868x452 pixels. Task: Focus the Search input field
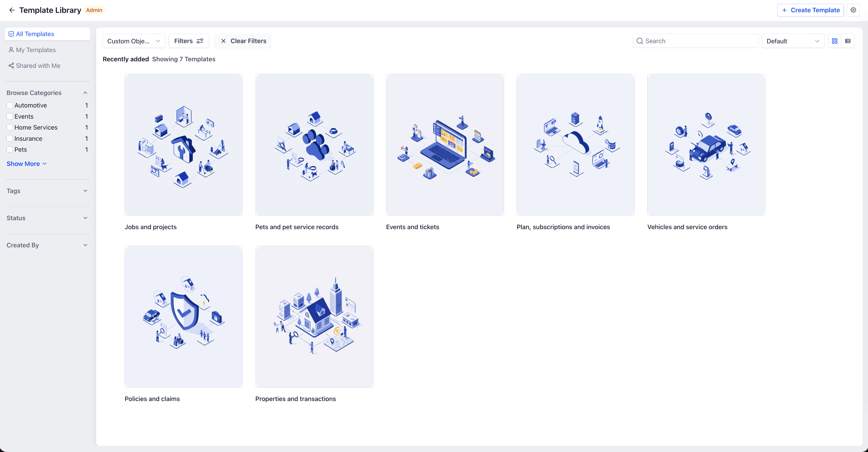click(699, 41)
